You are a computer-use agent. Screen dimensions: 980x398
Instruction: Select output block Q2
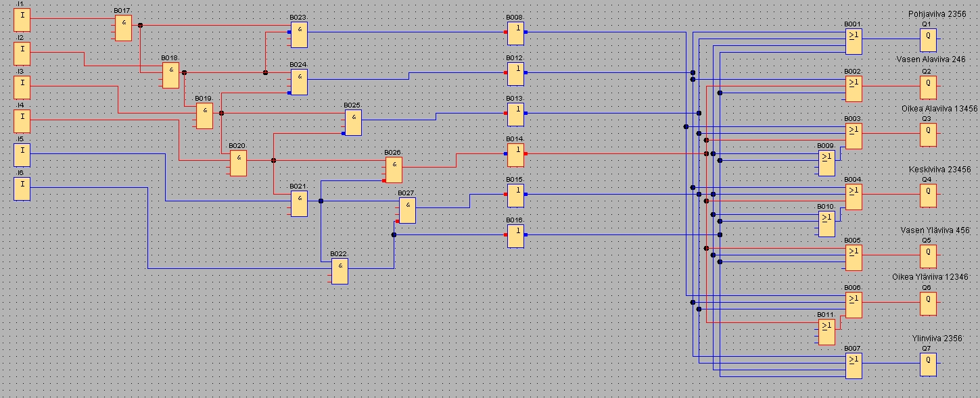(928, 87)
